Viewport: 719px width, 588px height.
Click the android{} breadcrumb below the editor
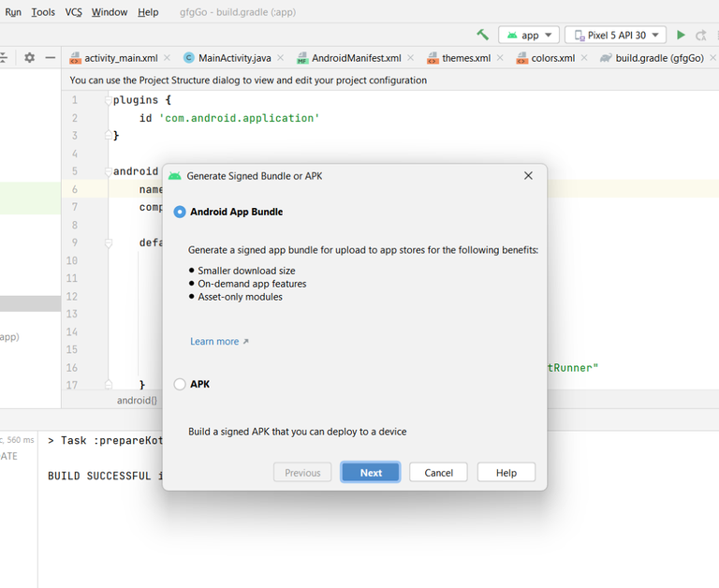click(x=137, y=401)
